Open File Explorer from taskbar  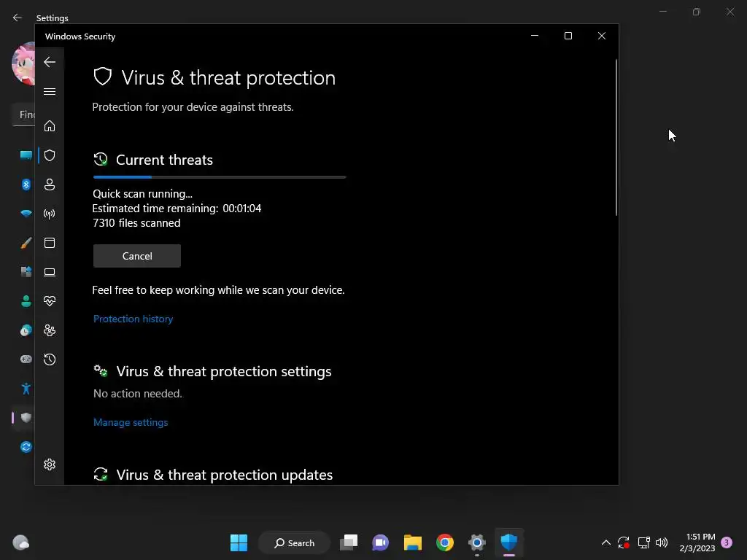pyautogui.click(x=413, y=542)
